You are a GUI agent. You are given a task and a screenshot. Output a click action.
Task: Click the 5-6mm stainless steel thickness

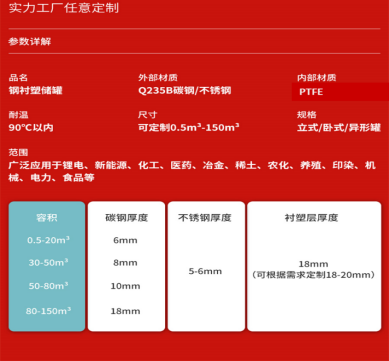pos(205,271)
